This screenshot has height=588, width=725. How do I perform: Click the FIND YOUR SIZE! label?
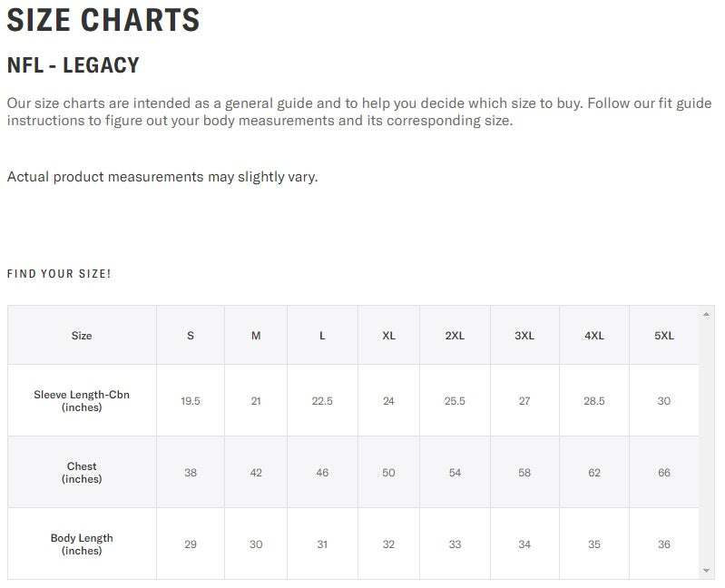59,273
